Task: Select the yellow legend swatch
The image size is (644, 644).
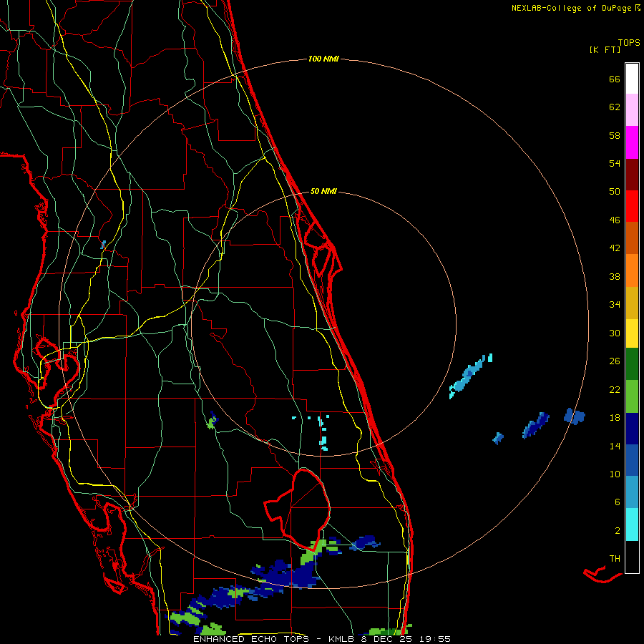Action: 632,333
